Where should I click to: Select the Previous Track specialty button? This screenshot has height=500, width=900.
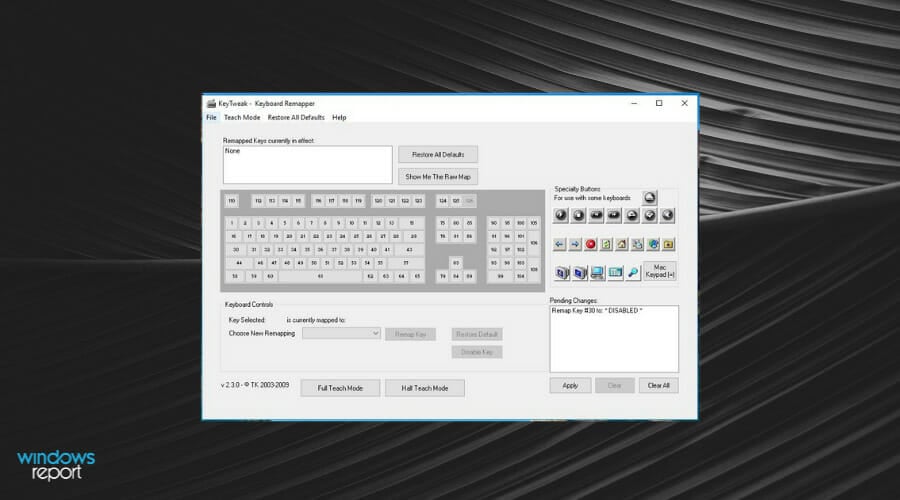[596, 215]
